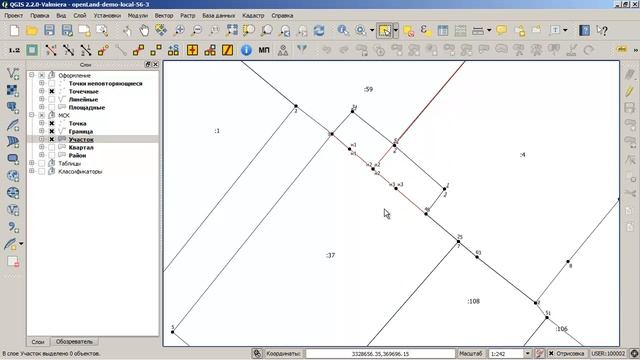Select the Zoom in magnifier tool
Screen dimensions: 640x360
179,31
